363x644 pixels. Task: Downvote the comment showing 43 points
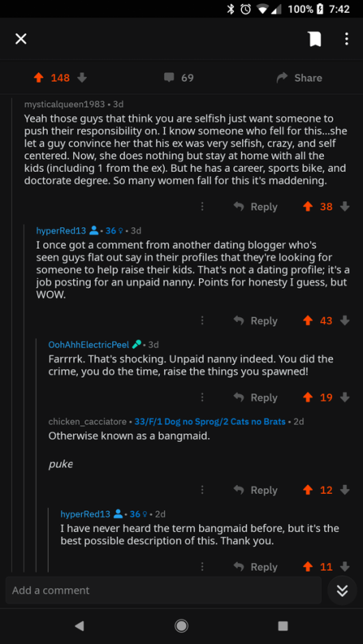click(345, 320)
